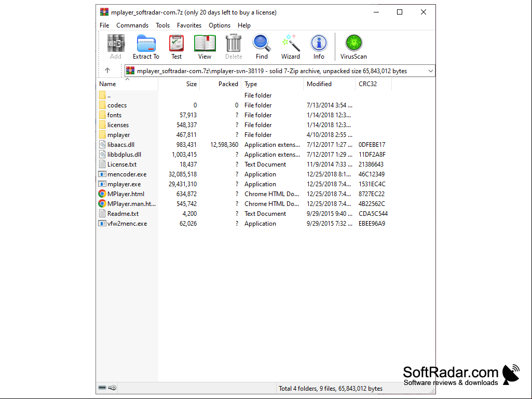This screenshot has height=399, width=532.
Task: Click the size value 32,085,518
Action: click(183, 174)
